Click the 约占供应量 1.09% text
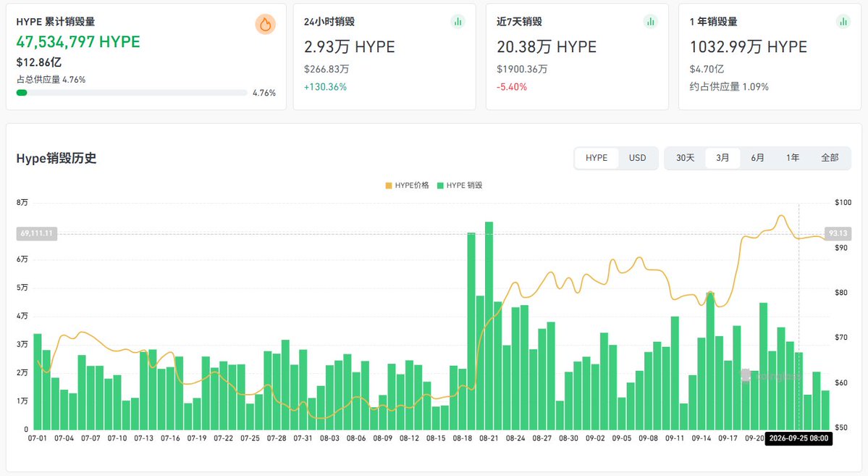The height and width of the screenshot is (476, 868). coord(728,86)
